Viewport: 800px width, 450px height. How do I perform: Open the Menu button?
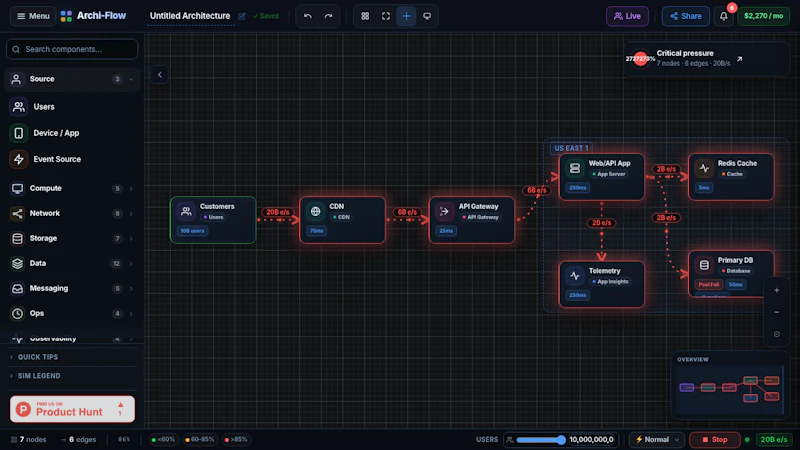coord(33,16)
